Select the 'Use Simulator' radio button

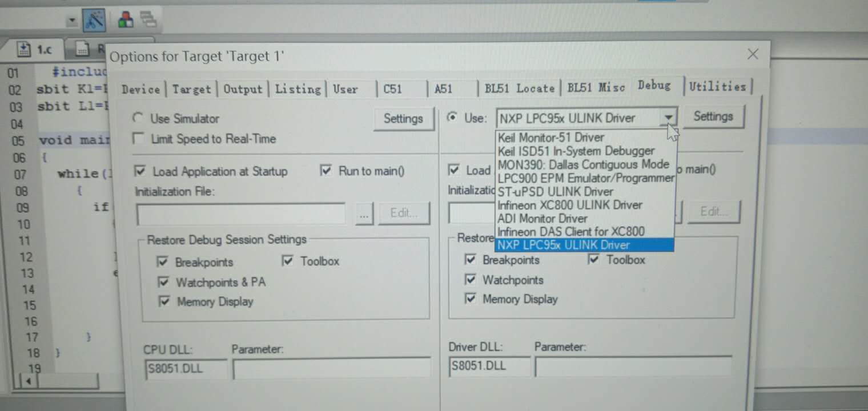137,118
